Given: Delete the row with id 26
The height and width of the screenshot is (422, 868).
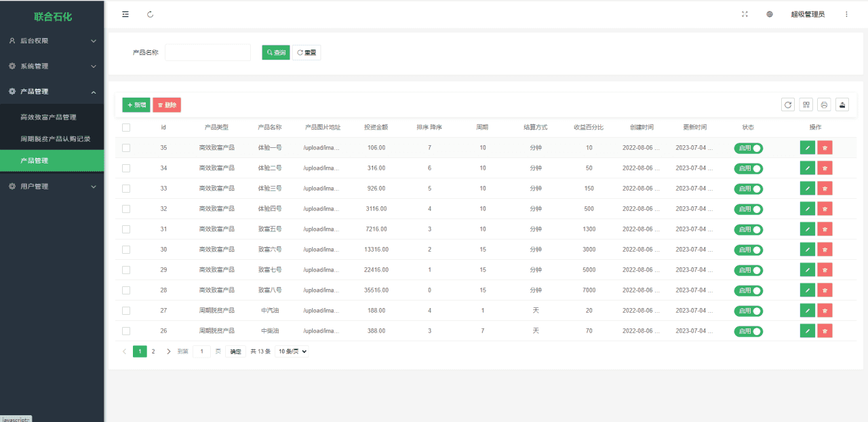Looking at the screenshot, I should 825,331.
